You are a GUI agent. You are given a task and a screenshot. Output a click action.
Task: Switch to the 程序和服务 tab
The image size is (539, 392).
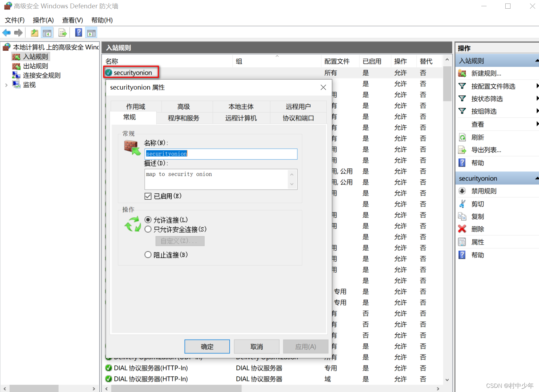click(x=183, y=118)
